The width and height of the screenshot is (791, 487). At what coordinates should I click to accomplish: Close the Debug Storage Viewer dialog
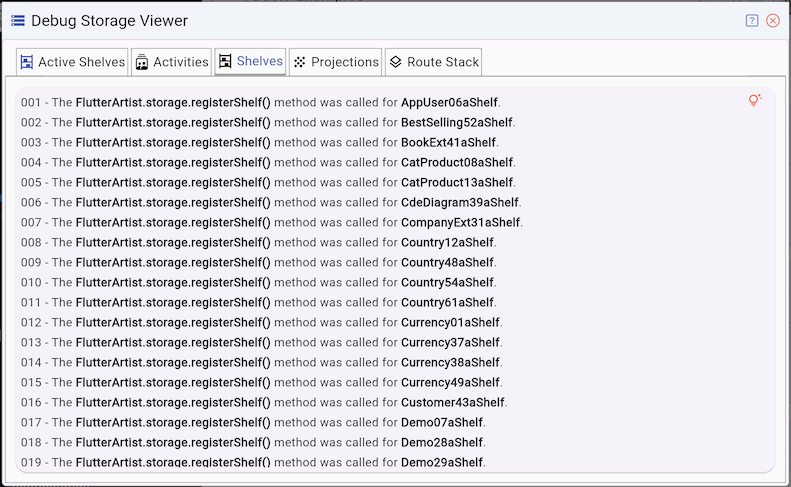[x=773, y=20]
